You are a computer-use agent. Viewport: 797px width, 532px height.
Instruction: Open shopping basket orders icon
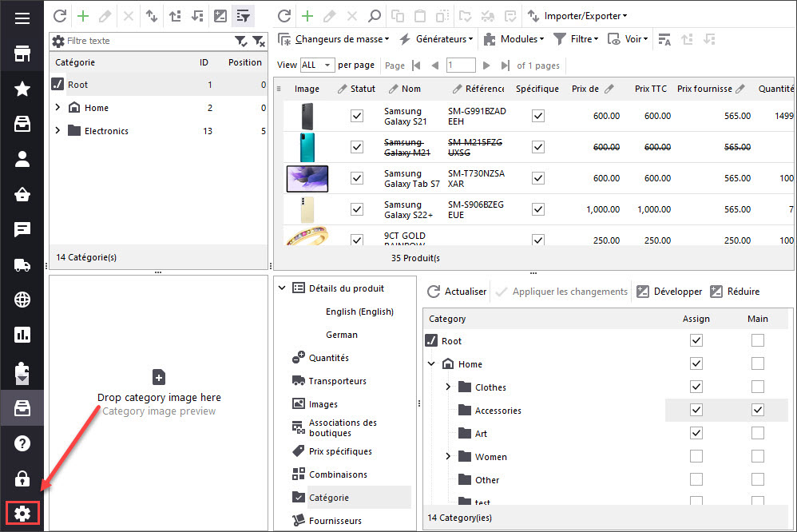point(22,194)
